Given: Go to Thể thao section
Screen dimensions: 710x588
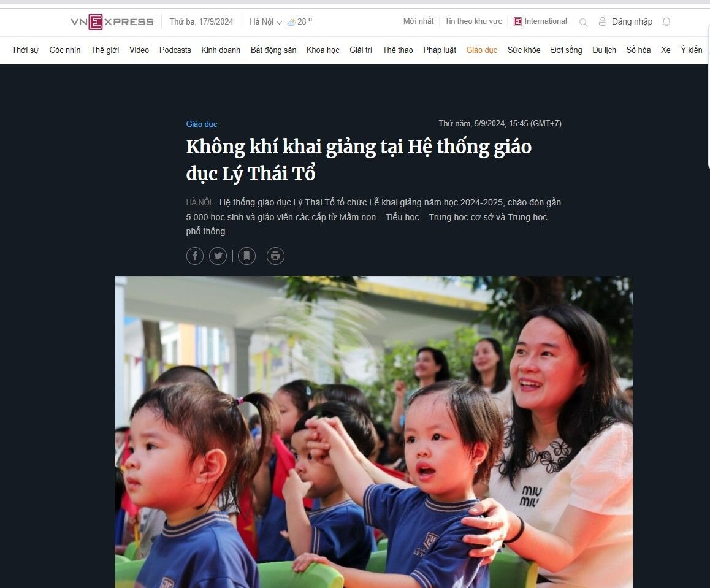Looking at the screenshot, I should (397, 50).
